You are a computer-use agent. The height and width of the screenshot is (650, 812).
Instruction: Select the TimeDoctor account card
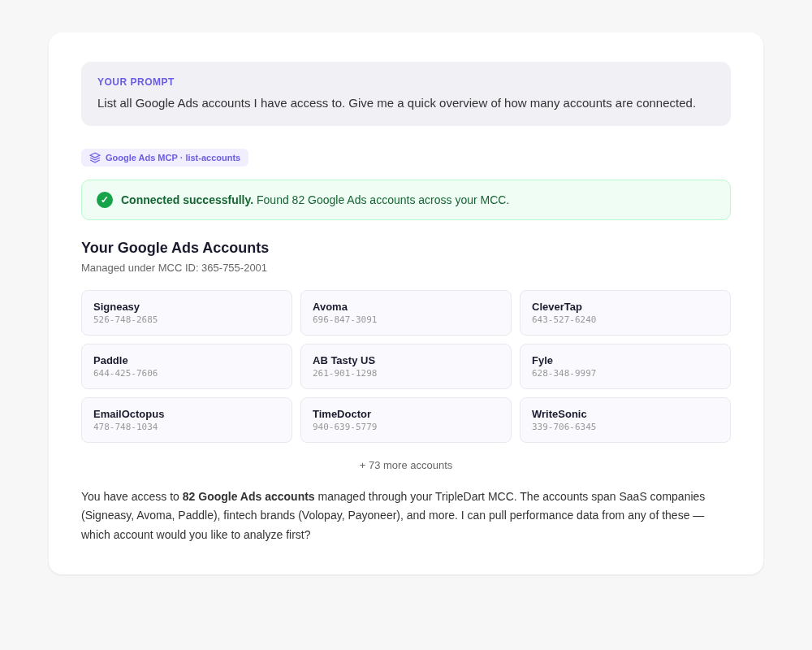[406, 420]
